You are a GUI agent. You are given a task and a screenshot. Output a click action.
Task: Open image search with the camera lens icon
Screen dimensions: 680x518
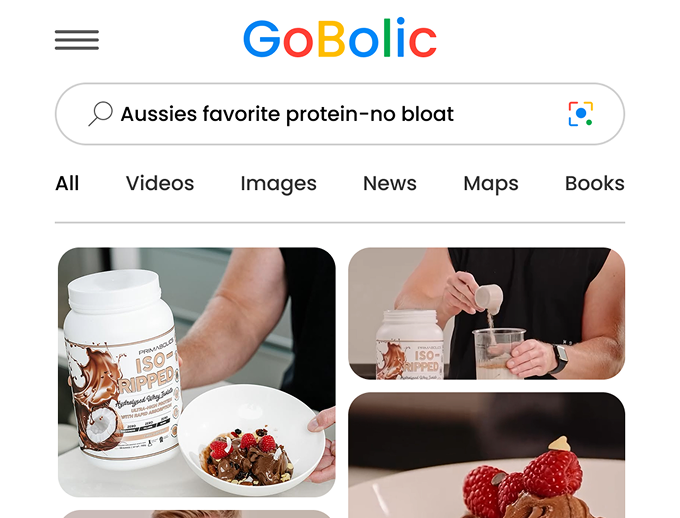pyautogui.click(x=581, y=114)
